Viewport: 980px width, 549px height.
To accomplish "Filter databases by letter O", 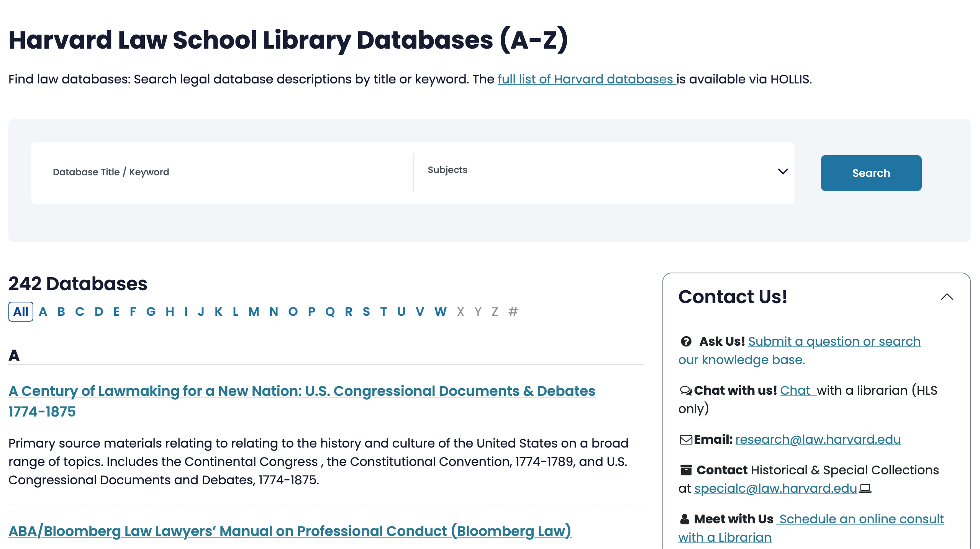I will (293, 311).
